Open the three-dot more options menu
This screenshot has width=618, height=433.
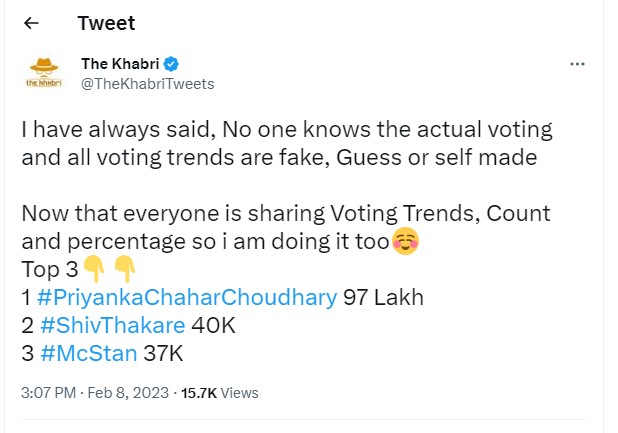(577, 64)
